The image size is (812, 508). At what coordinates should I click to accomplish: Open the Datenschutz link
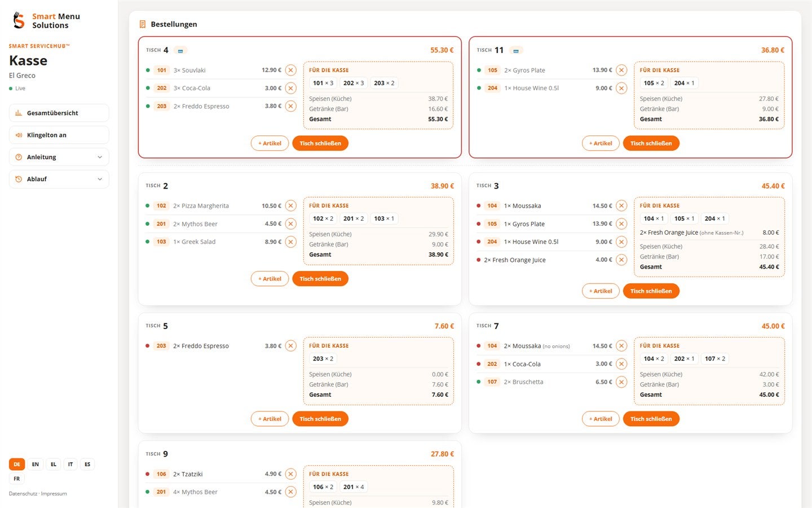(x=23, y=494)
